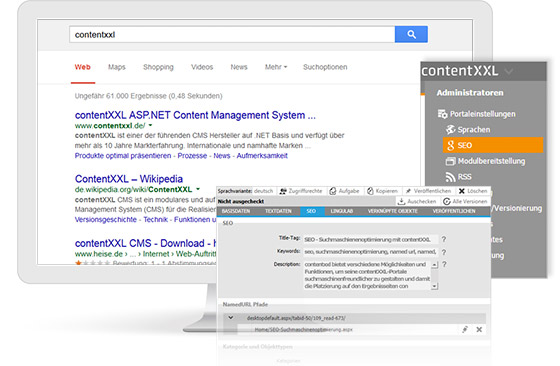Click help question mark beside Title-Tag

444,239
